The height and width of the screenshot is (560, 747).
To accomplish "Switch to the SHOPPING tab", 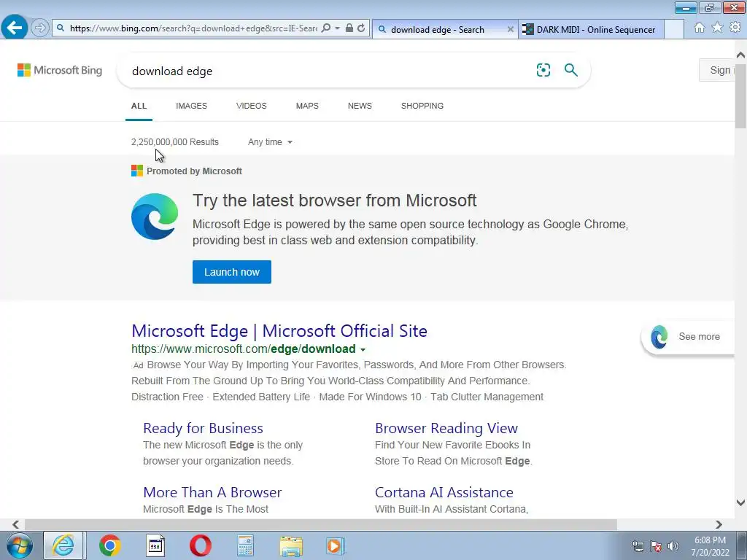I will pyautogui.click(x=422, y=106).
